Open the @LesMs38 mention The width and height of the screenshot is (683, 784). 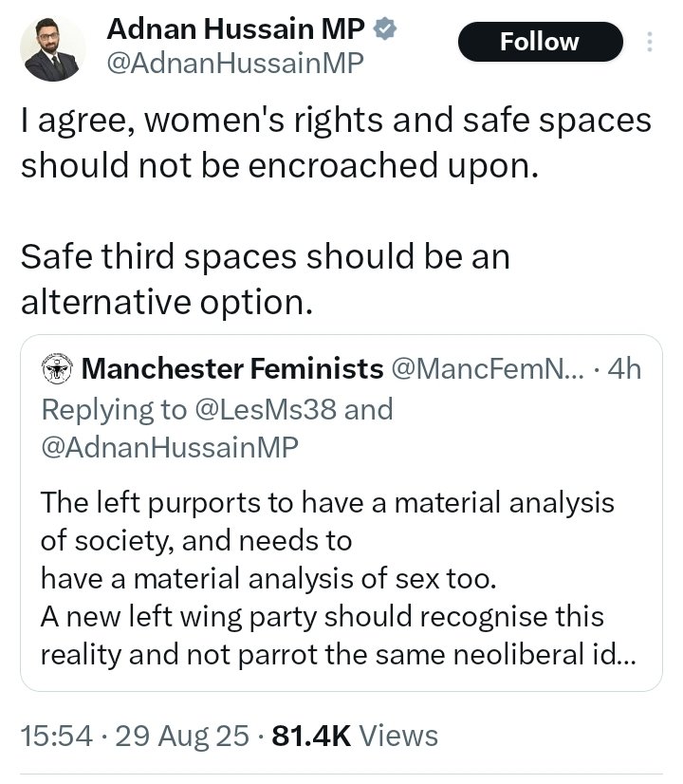click(x=266, y=409)
